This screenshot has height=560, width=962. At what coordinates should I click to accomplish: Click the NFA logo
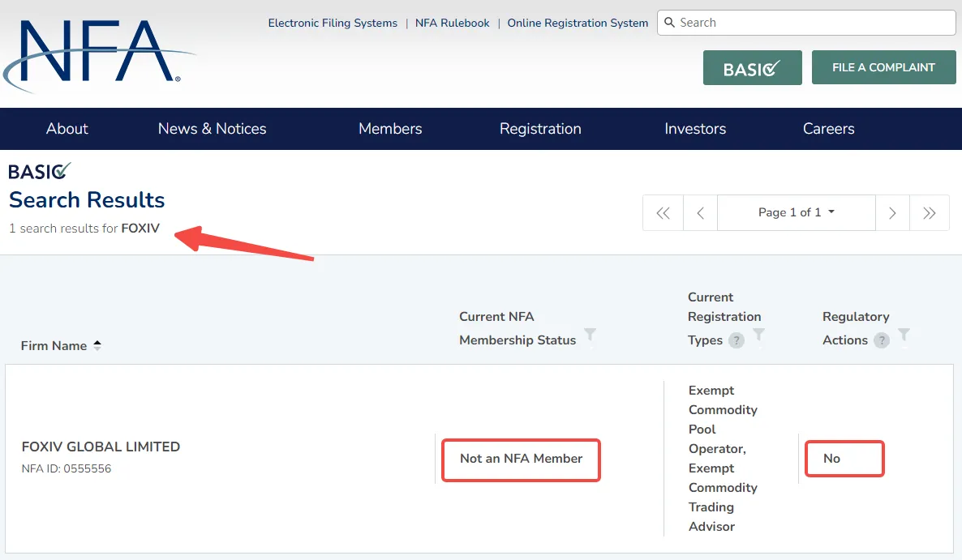(98, 55)
